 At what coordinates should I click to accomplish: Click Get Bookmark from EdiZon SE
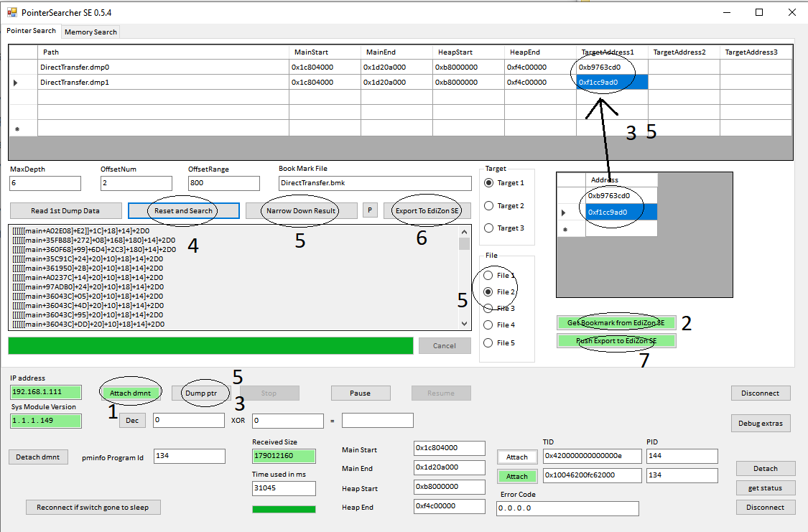coord(616,322)
